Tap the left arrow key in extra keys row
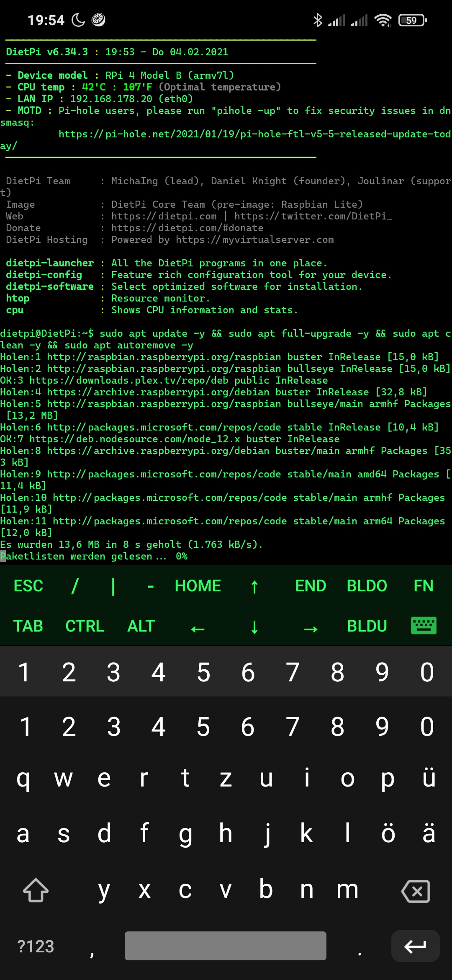The image size is (452, 980). (x=198, y=628)
